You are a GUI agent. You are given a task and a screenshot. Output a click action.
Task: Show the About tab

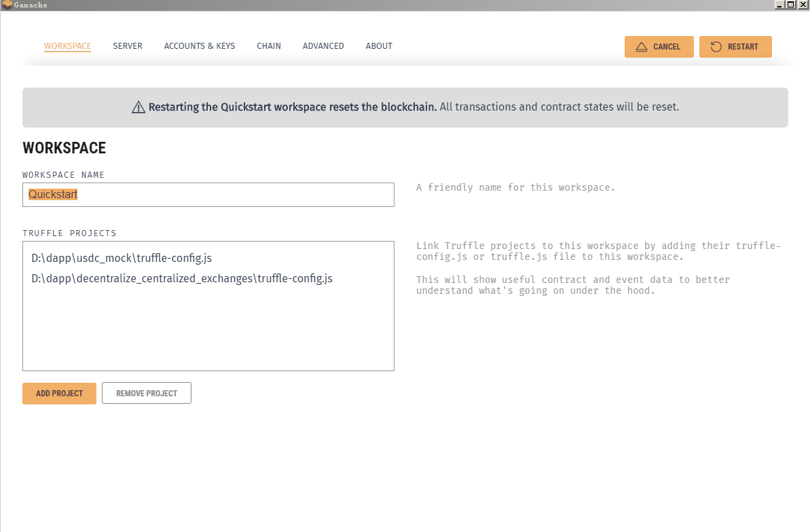click(x=379, y=46)
